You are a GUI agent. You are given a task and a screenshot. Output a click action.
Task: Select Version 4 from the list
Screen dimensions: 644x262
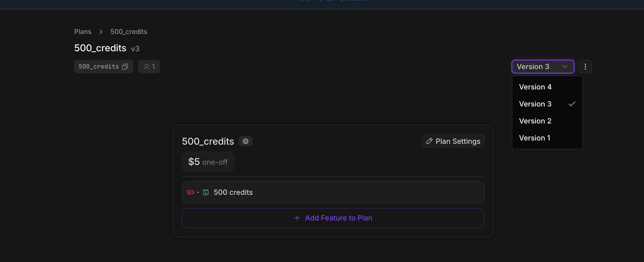547,87
